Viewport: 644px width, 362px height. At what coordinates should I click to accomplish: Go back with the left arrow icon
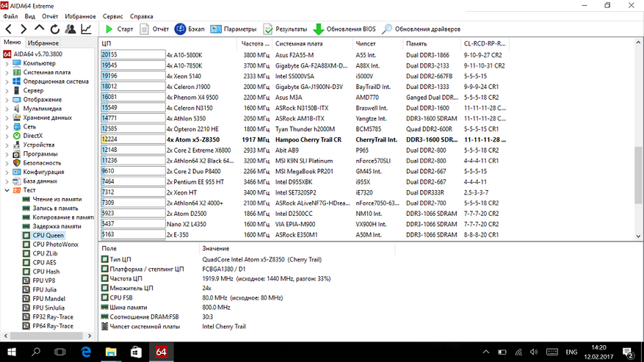click(9, 29)
